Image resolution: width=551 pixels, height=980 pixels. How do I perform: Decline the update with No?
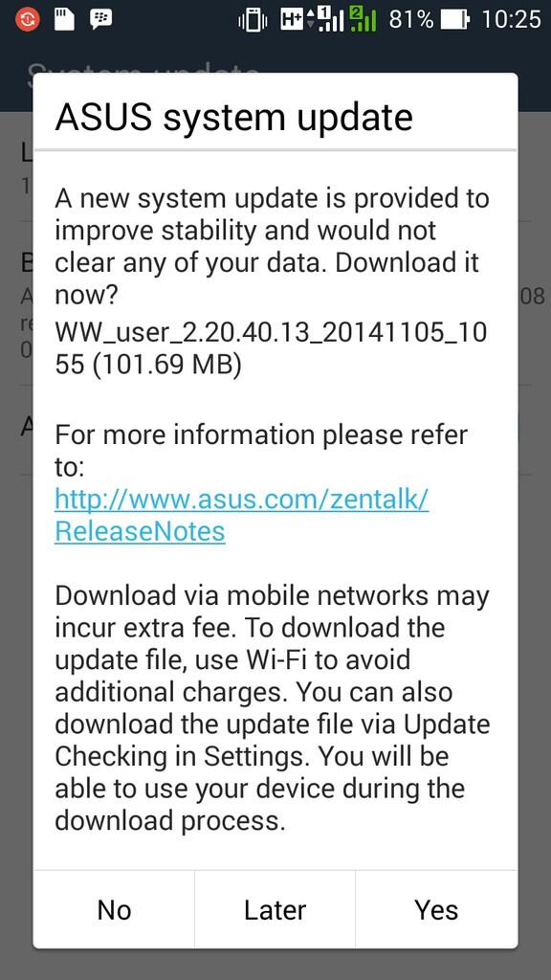click(x=114, y=909)
